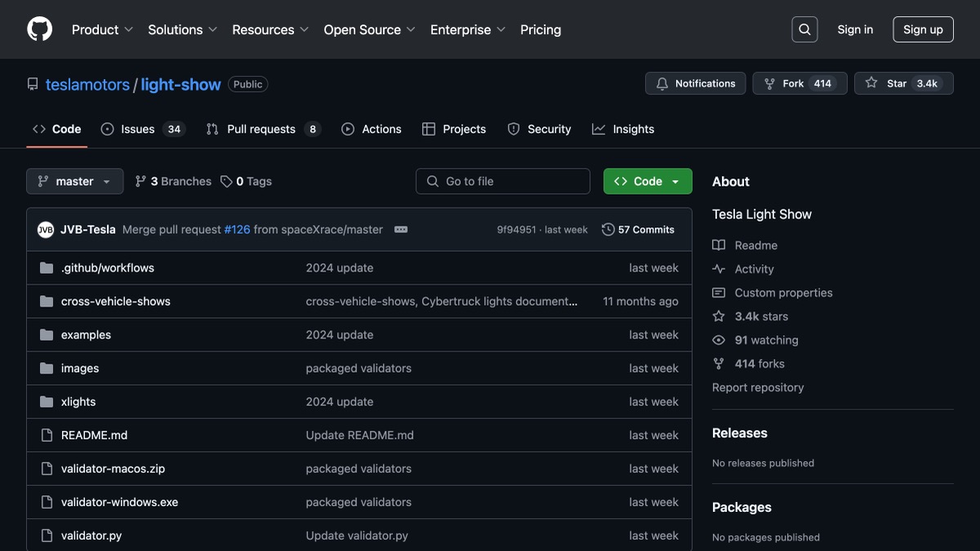The height and width of the screenshot is (551, 980).
Task: Click repository icon beside teslamotors
Action: click(33, 84)
